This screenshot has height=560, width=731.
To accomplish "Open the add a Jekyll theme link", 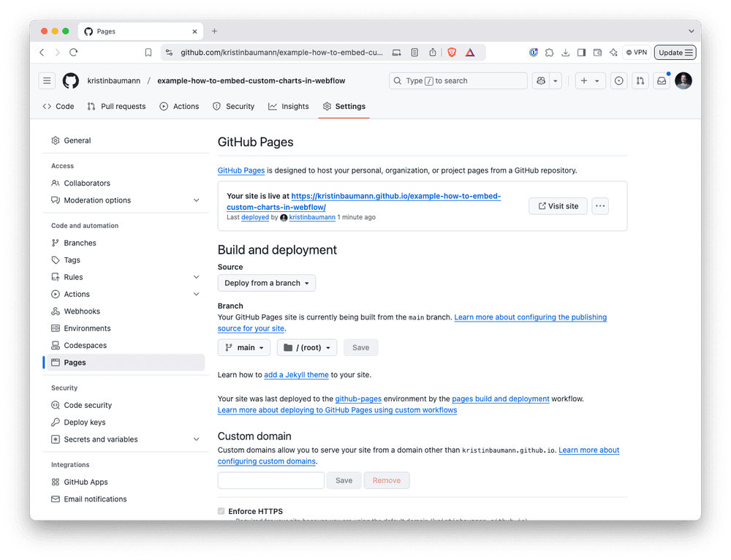I will point(296,374).
